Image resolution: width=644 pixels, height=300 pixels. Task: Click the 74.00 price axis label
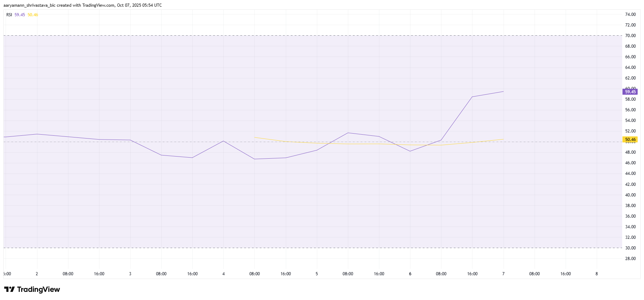pos(630,14)
